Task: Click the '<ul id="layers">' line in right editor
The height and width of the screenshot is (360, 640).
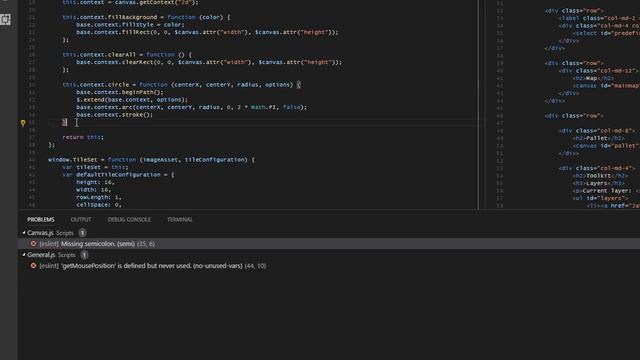Action: point(600,198)
